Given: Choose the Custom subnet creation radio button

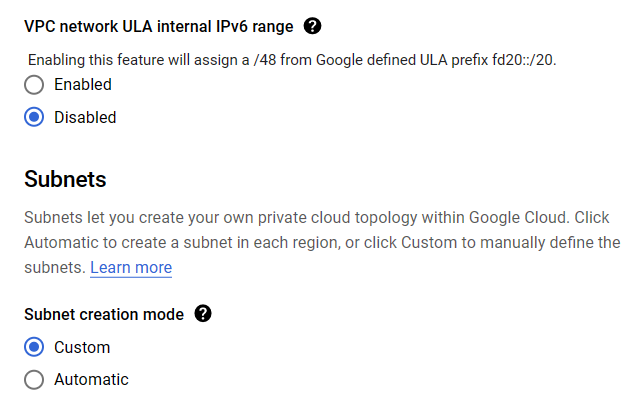Looking at the screenshot, I should pos(34,347).
